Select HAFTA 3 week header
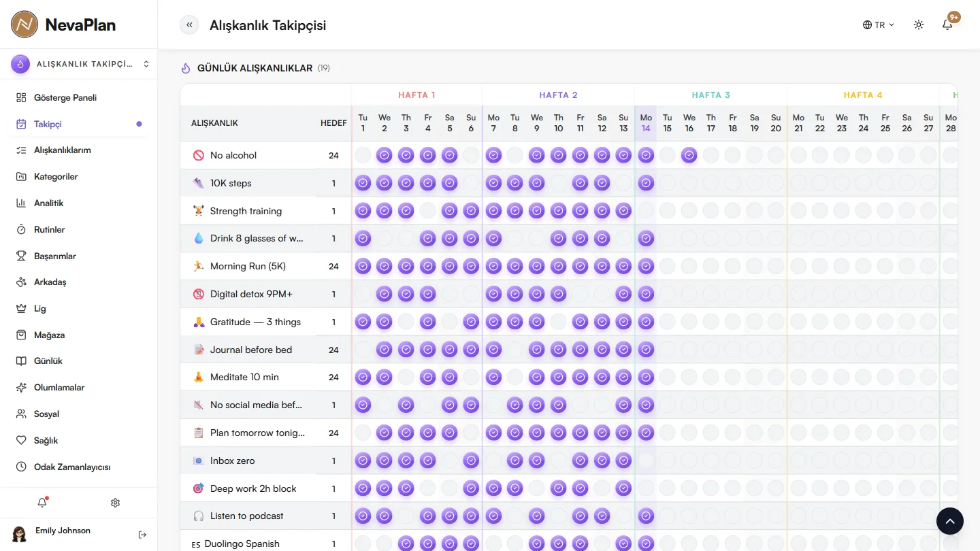 [710, 95]
